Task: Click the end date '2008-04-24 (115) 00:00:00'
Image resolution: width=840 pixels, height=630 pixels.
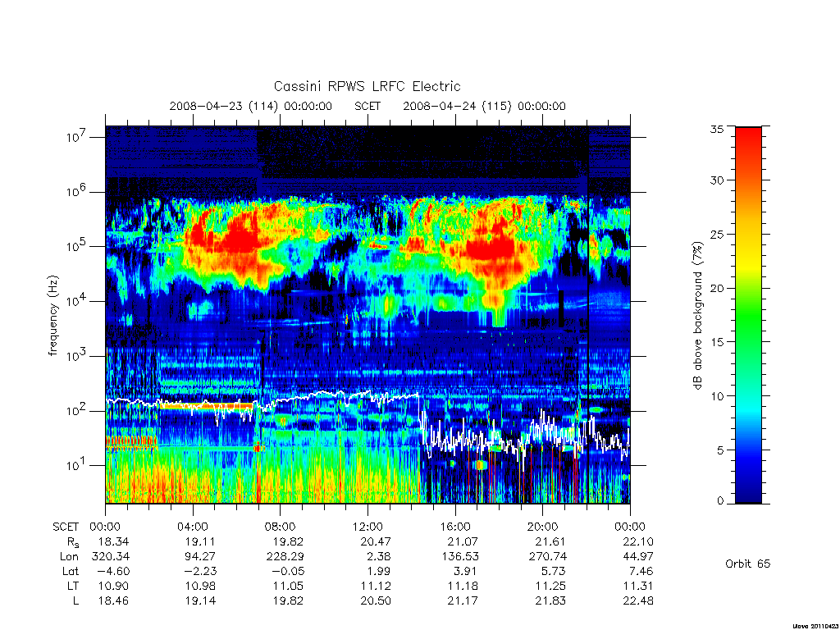Action: pos(484,106)
